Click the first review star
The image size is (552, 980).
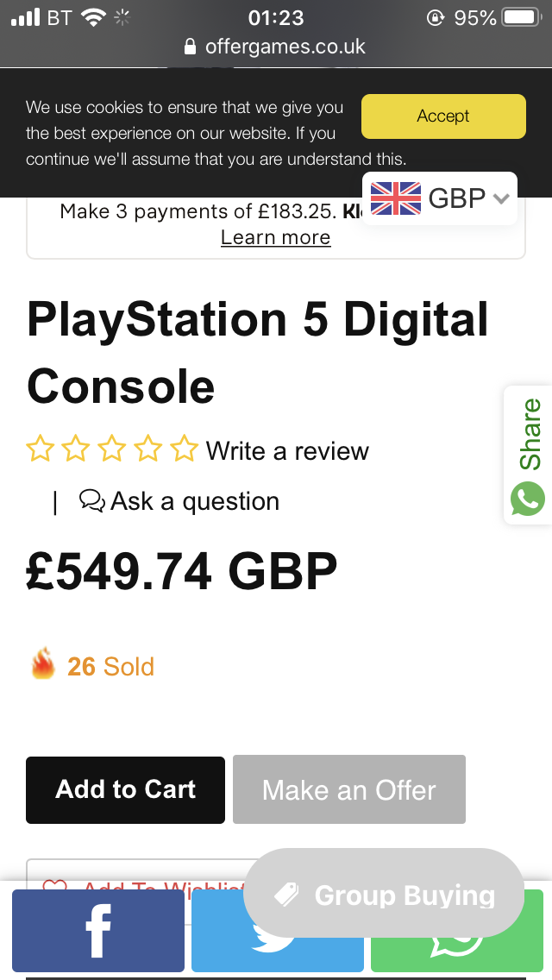(x=40, y=449)
